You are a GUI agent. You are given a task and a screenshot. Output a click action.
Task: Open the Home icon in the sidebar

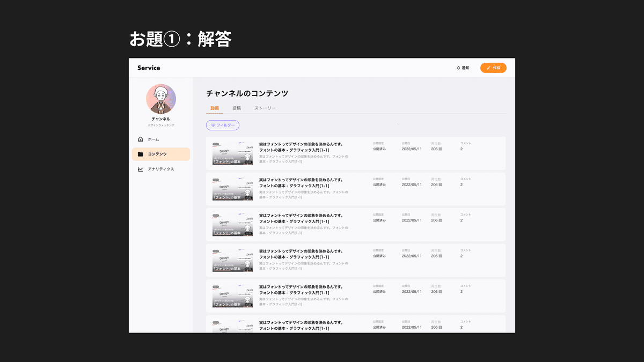tap(141, 139)
